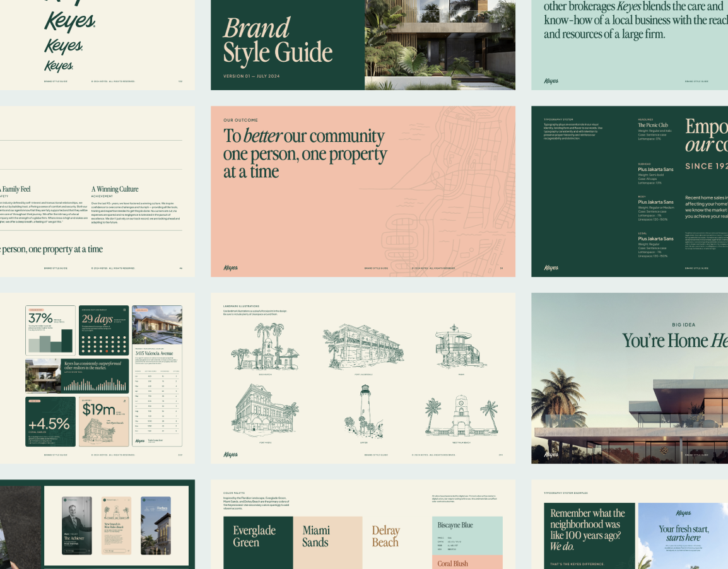This screenshot has width=728, height=569.
Task: Click the 'A Winning Culture' heading
Action: click(115, 189)
